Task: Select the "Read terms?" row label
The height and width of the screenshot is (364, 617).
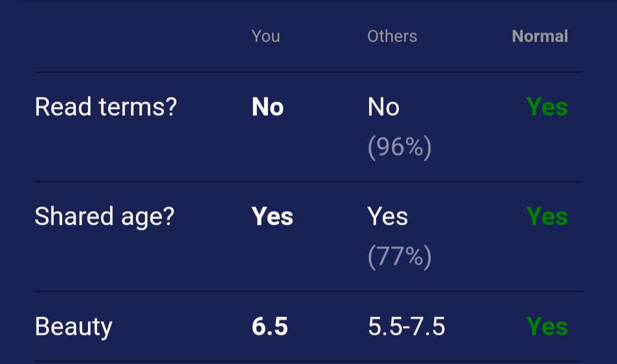Action: (x=106, y=107)
